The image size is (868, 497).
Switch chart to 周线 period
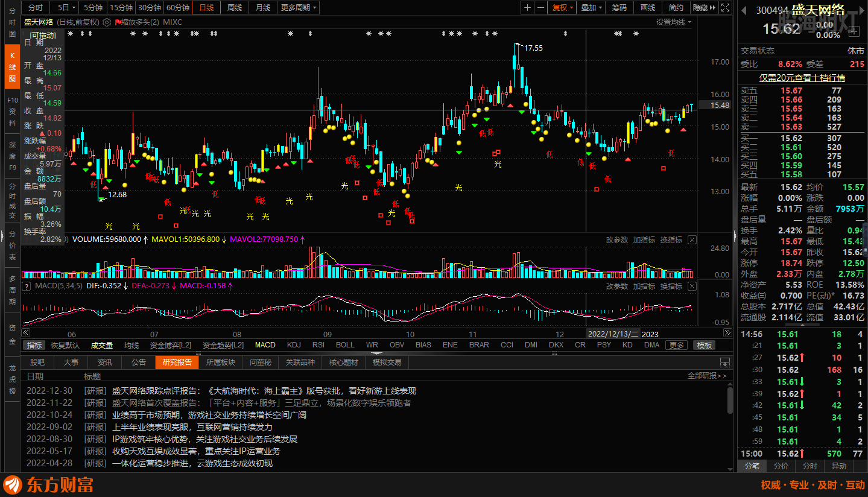click(x=234, y=8)
